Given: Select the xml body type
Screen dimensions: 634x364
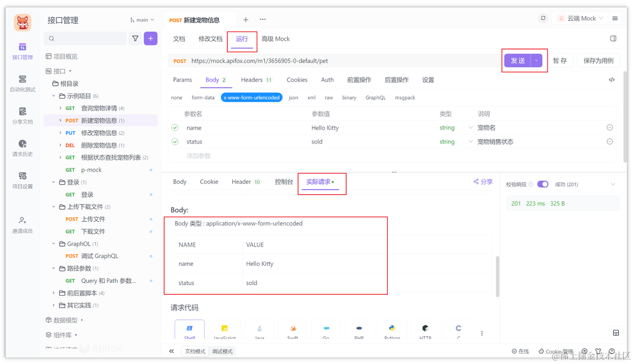Looking at the screenshot, I should [x=312, y=98].
